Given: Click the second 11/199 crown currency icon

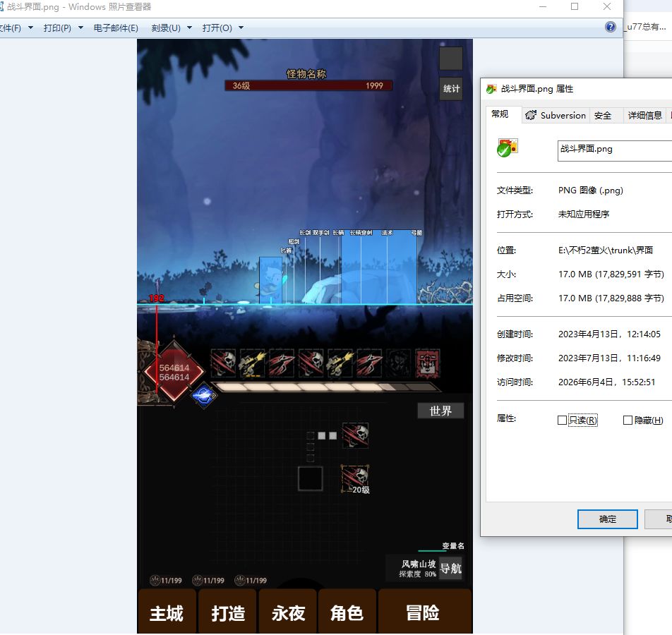Looking at the screenshot, I should pos(197,580).
